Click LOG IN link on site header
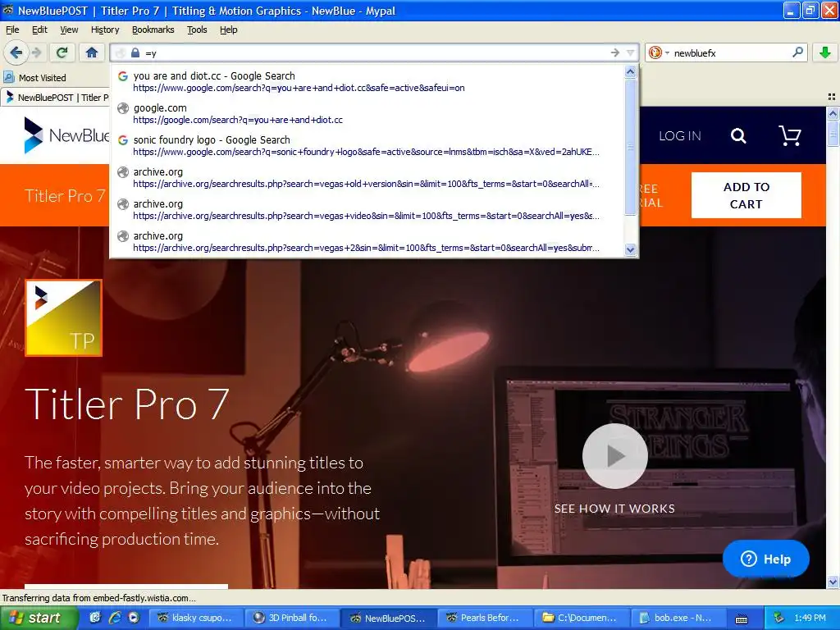 (x=680, y=136)
